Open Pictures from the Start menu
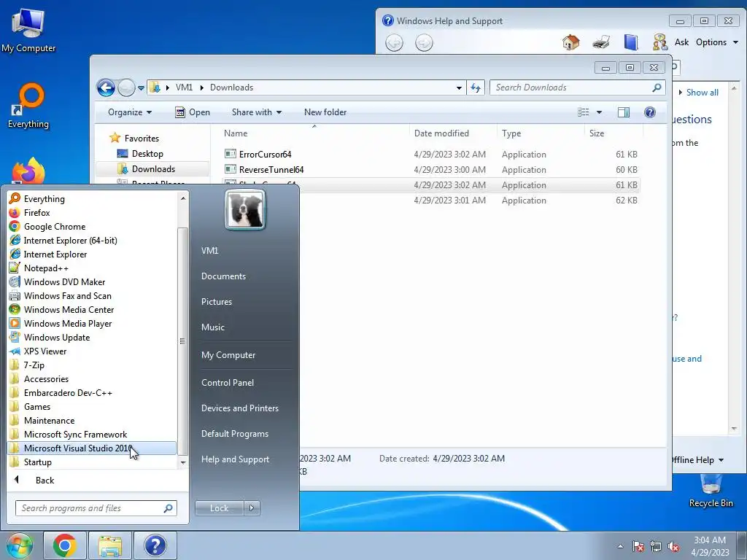 (x=216, y=302)
